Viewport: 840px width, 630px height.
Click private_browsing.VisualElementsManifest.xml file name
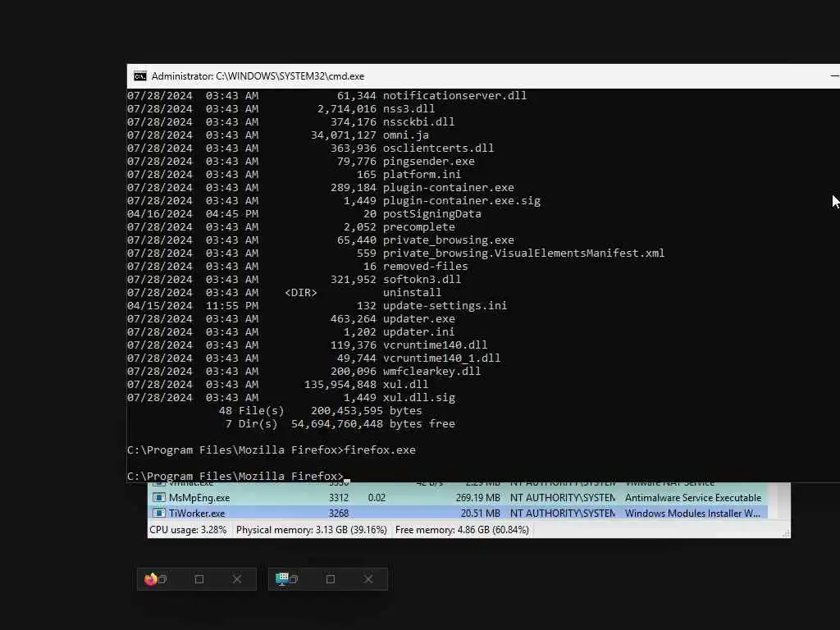click(523, 253)
